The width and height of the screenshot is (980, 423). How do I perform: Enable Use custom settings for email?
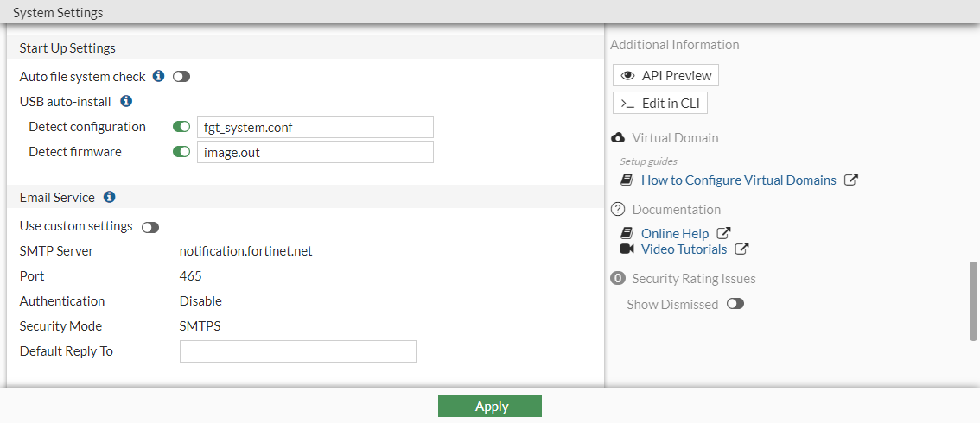click(x=150, y=227)
